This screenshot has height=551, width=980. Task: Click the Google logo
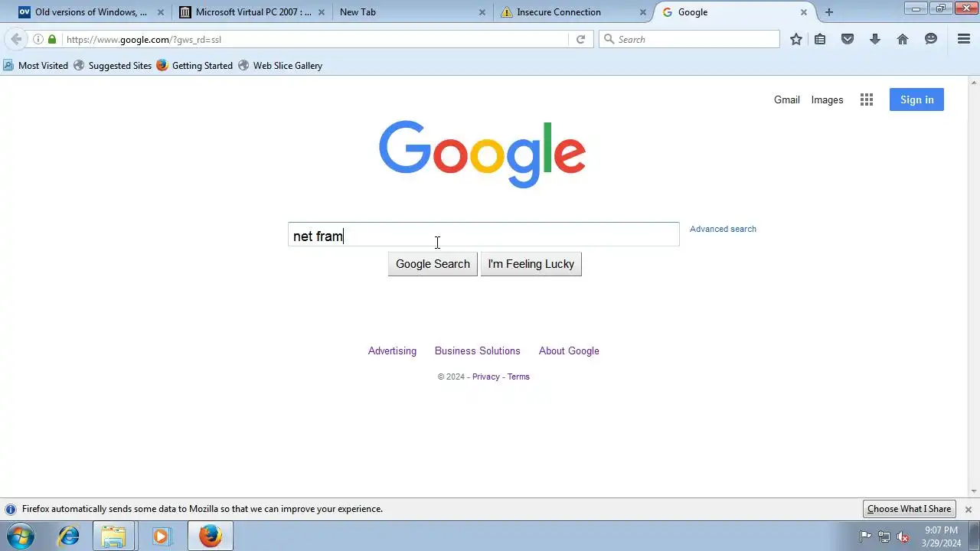tap(482, 154)
